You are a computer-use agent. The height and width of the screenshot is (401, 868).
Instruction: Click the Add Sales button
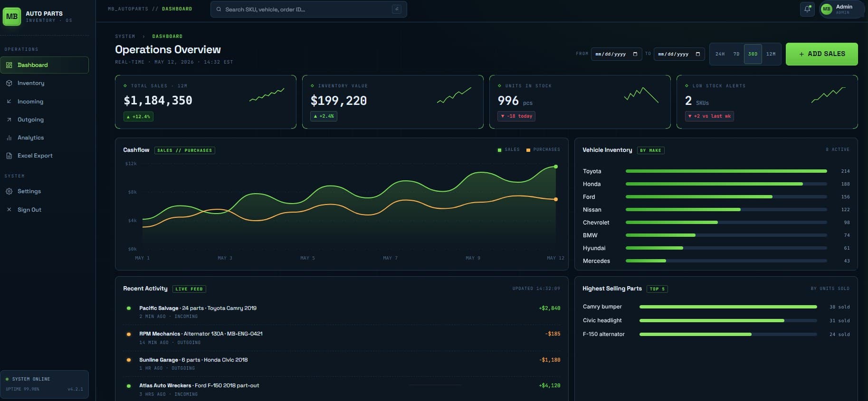tap(821, 54)
